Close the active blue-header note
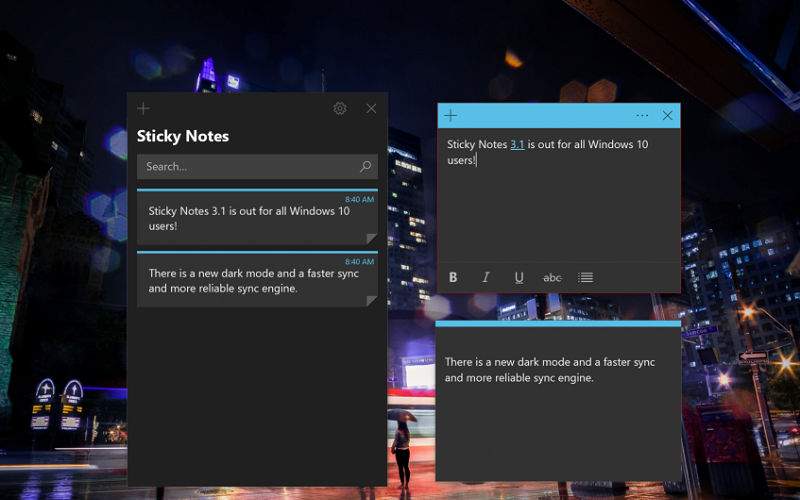Viewport: 800px width, 500px height. click(x=667, y=115)
